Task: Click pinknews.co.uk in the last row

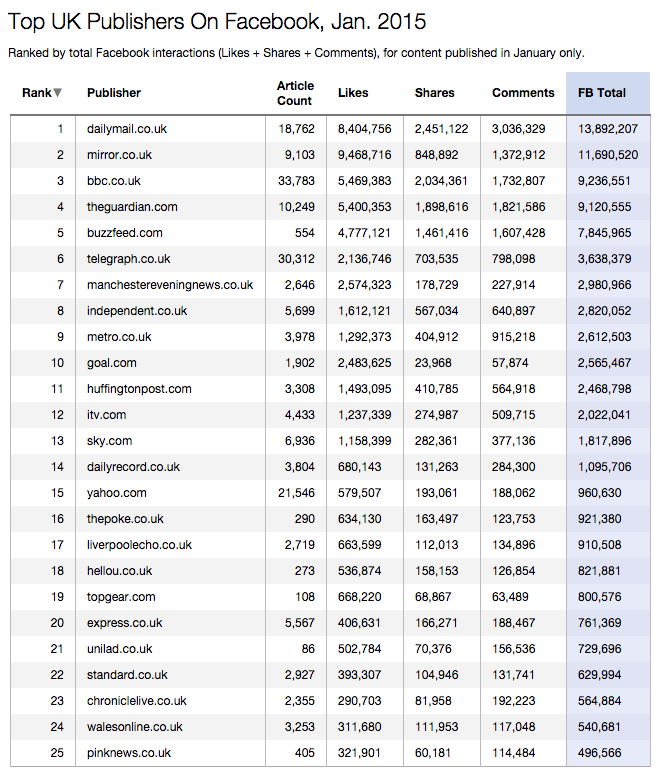Action: coord(129,753)
